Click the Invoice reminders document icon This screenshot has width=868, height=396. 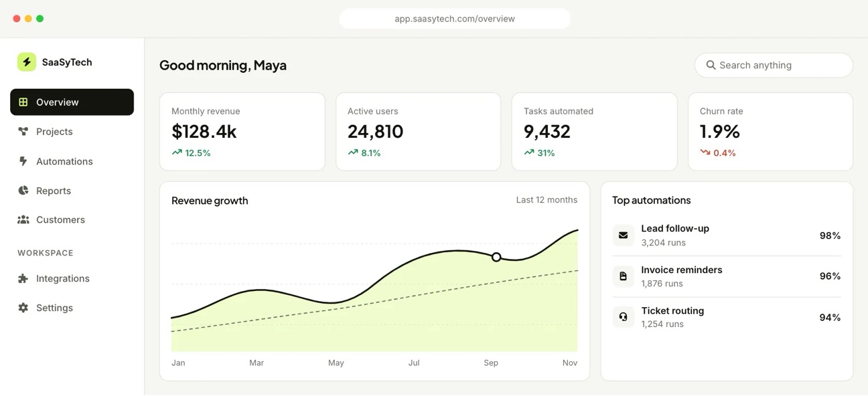click(x=623, y=276)
